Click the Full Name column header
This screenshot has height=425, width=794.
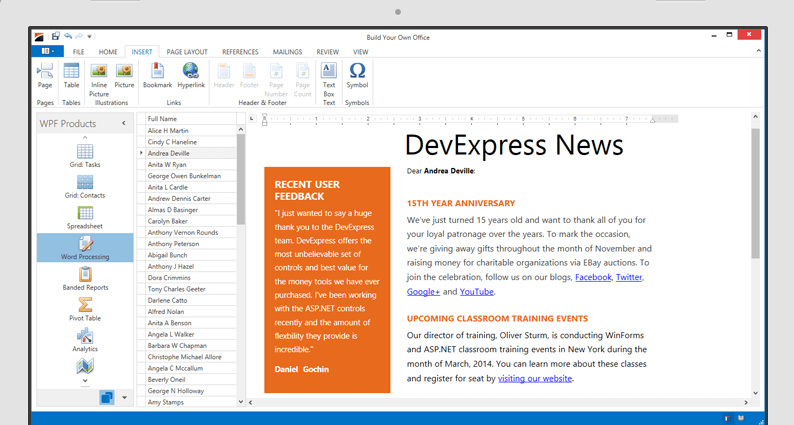[191, 119]
